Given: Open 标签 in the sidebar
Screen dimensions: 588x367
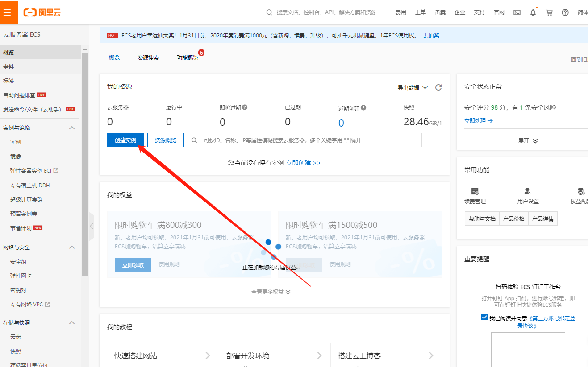Looking at the screenshot, I should coord(8,81).
